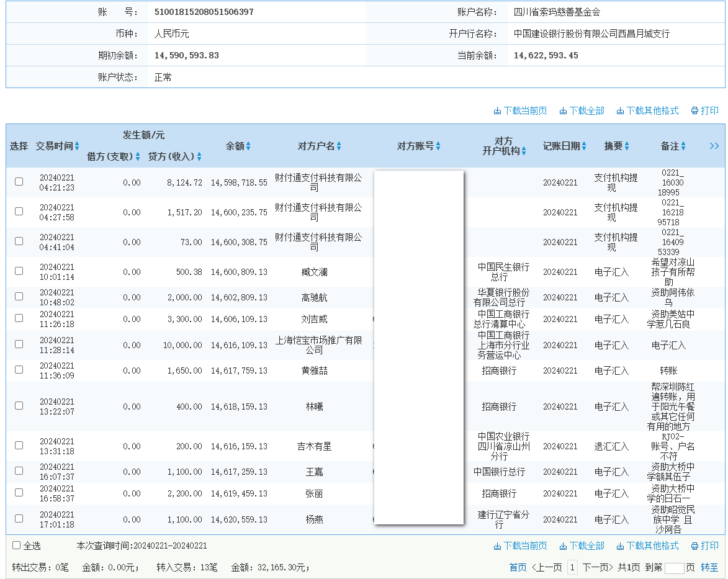This screenshot has height=579, width=728.
Task: Tick checkbox for 林曦 transaction
Action: (19, 406)
